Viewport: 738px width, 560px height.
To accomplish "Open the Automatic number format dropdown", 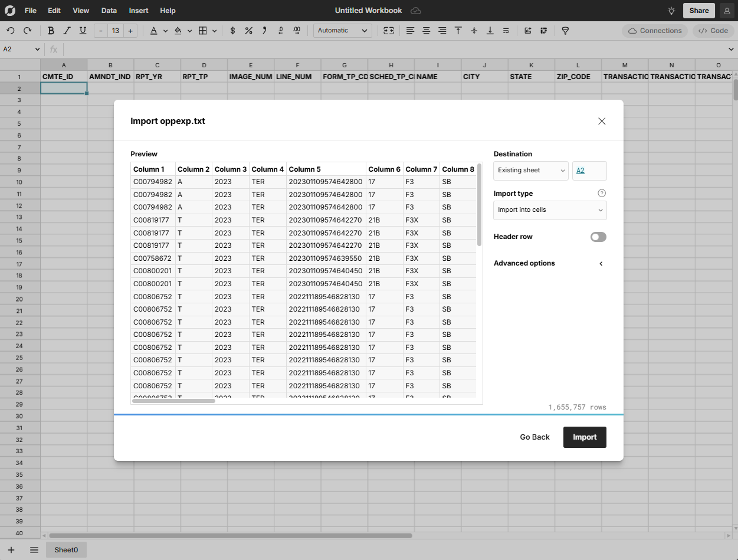I will 342,30.
